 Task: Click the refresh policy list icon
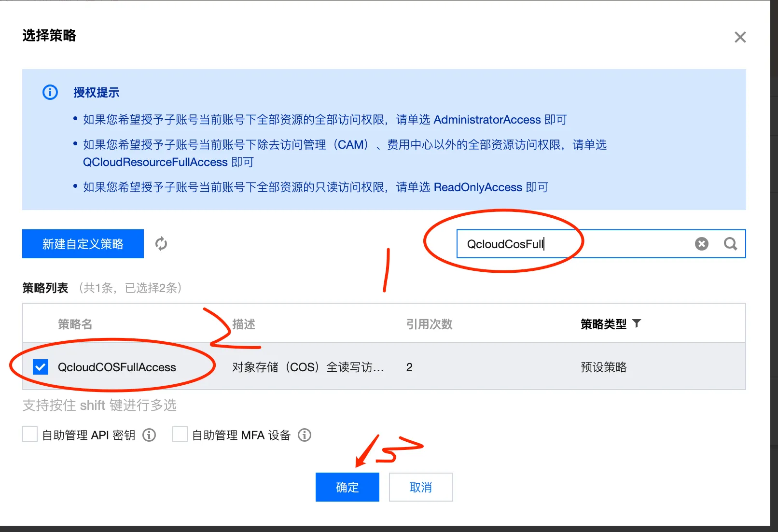pos(161,244)
